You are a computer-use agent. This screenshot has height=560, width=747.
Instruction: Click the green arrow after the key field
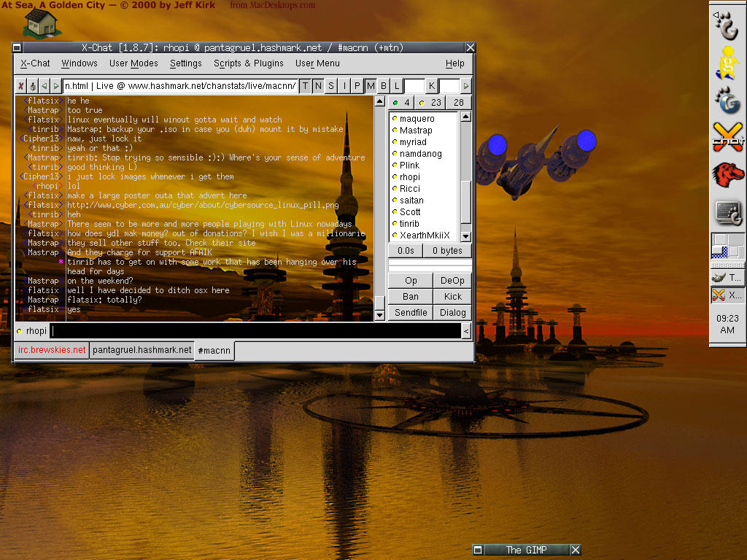pyautogui.click(x=466, y=86)
